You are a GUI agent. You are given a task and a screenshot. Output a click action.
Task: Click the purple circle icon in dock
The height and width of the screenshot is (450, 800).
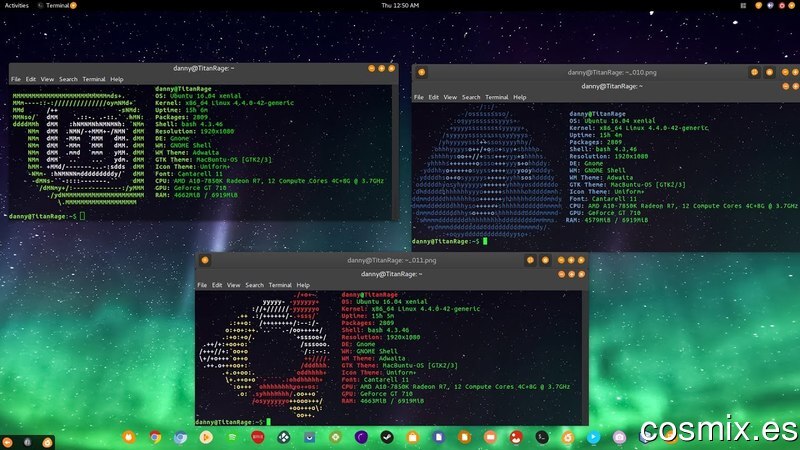click(x=361, y=437)
